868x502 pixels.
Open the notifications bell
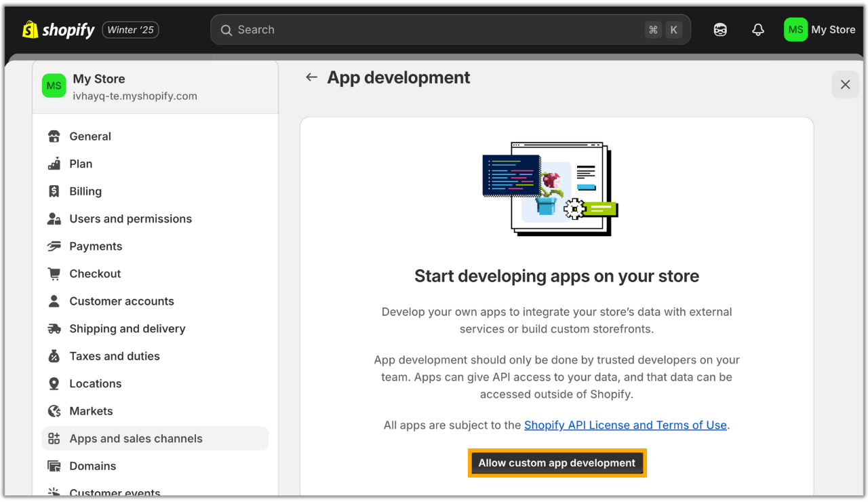click(x=758, y=30)
